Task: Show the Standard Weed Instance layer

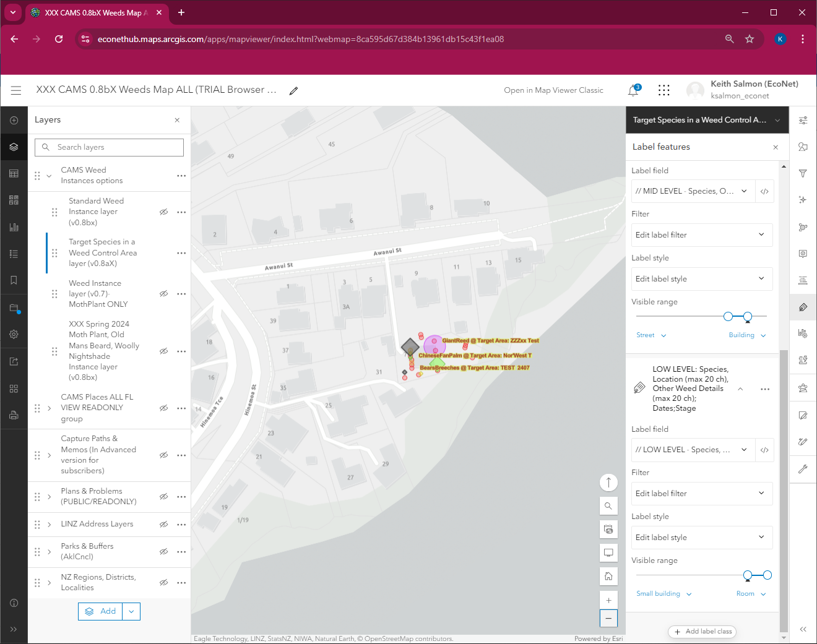Action: pyautogui.click(x=163, y=212)
